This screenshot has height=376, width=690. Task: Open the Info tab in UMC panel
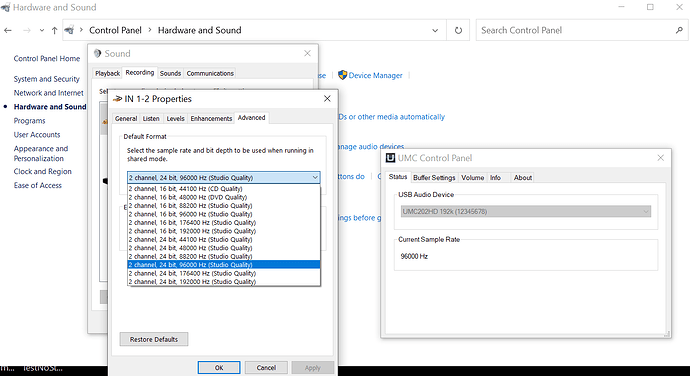(495, 177)
